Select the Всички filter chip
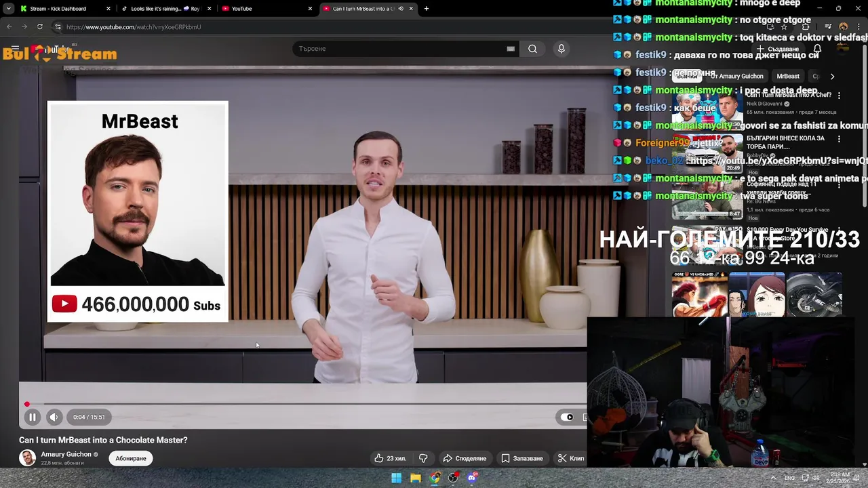The image size is (868, 488). 687,77
